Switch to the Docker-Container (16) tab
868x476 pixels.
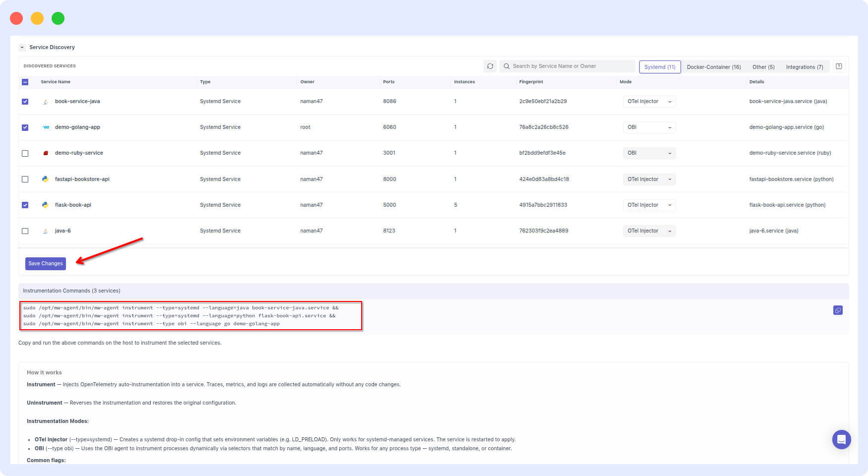tap(714, 67)
